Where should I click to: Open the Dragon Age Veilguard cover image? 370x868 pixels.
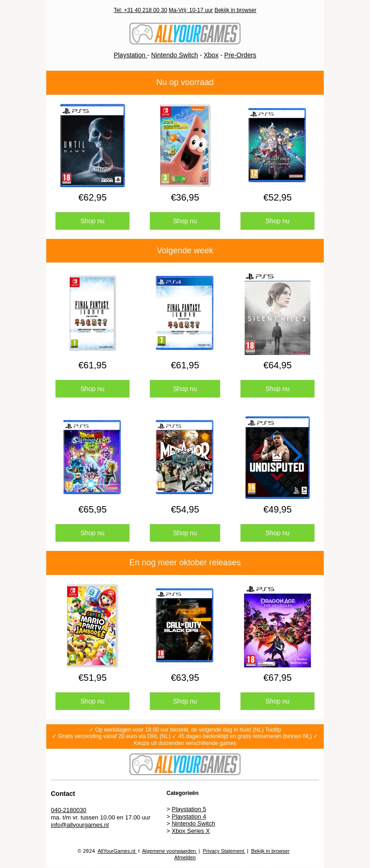(x=277, y=626)
